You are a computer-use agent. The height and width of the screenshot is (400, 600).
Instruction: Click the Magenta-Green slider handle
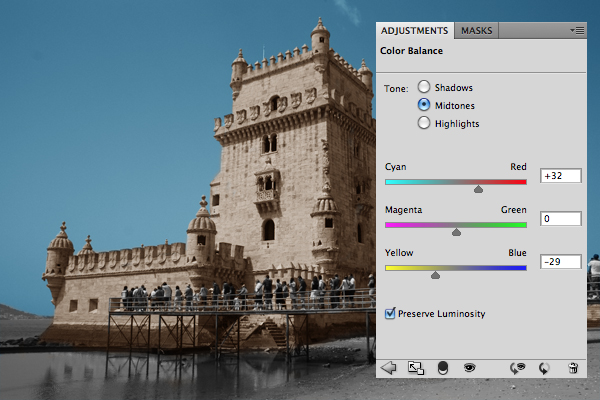(456, 232)
